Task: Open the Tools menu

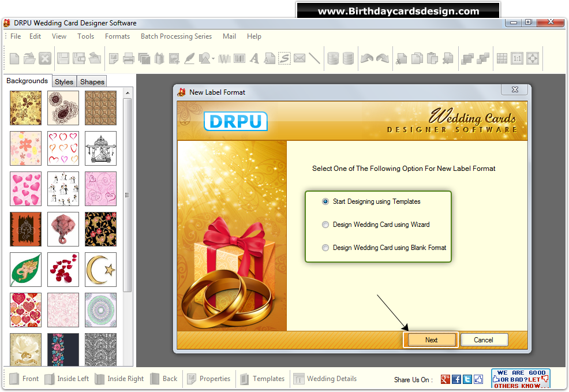Action: click(85, 36)
